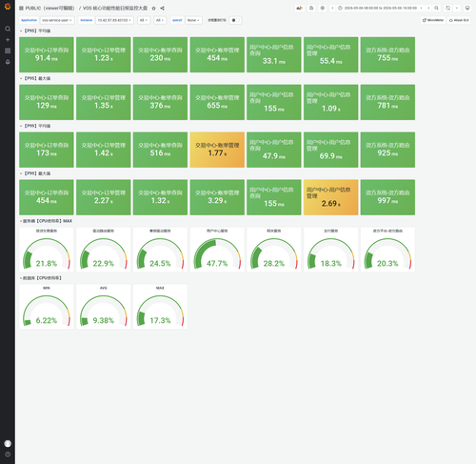The height and width of the screenshot is (464, 476).
Task: Click the 655 ms stat panel
Action: (x=217, y=102)
